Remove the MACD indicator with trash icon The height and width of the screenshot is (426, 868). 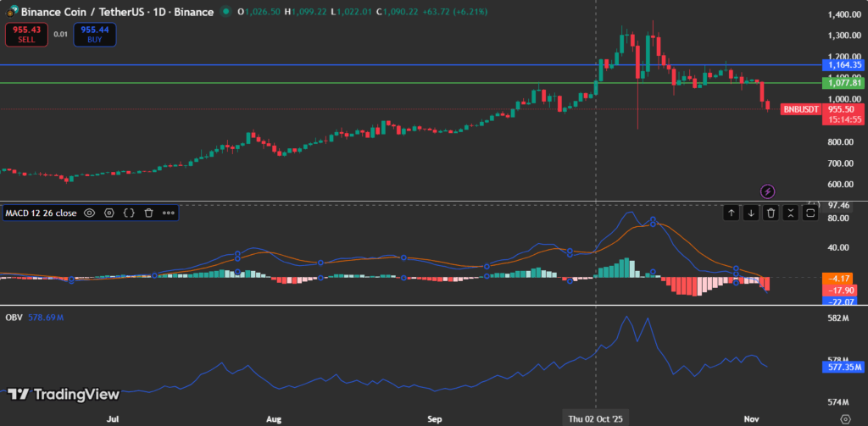[x=148, y=213]
